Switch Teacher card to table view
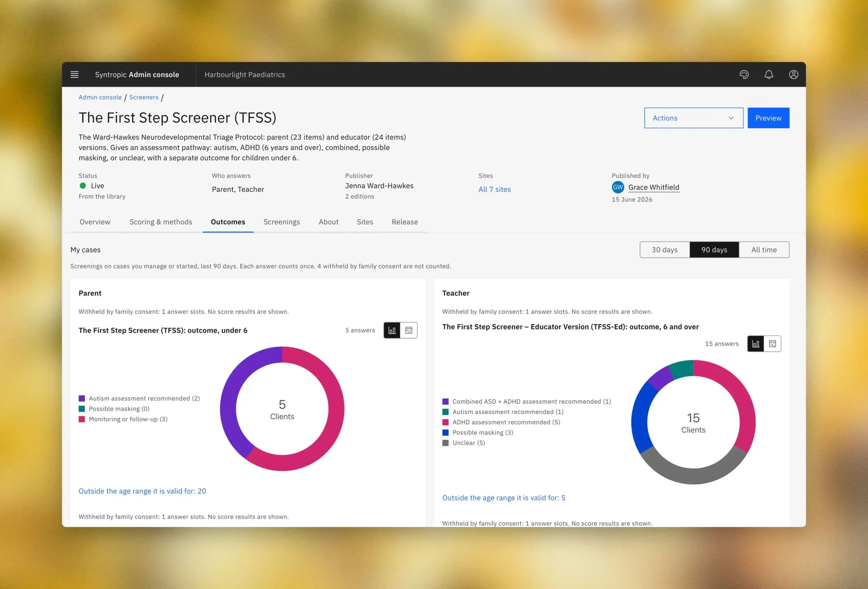The width and height of the screenshot is (868, 589). tap(773, 343)
